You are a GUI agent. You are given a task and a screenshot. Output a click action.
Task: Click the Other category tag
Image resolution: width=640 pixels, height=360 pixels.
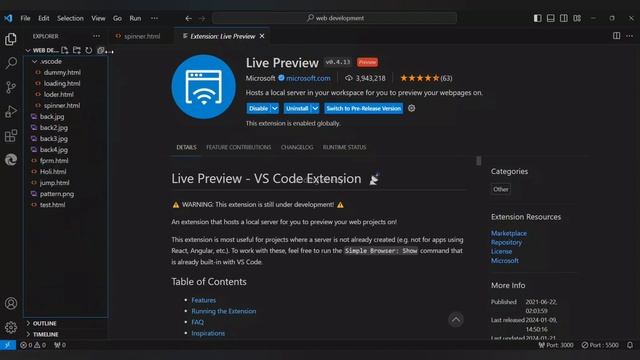coord(500,189)
